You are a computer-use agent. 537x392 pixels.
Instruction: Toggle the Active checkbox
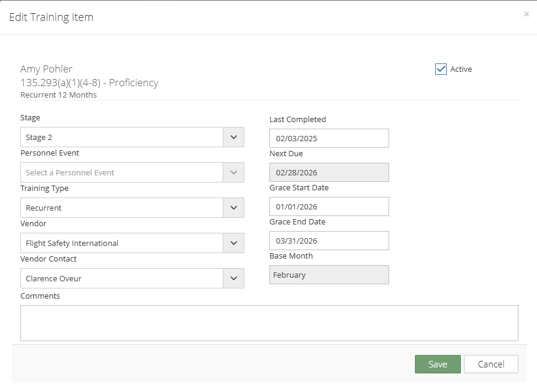click(441, 69)
